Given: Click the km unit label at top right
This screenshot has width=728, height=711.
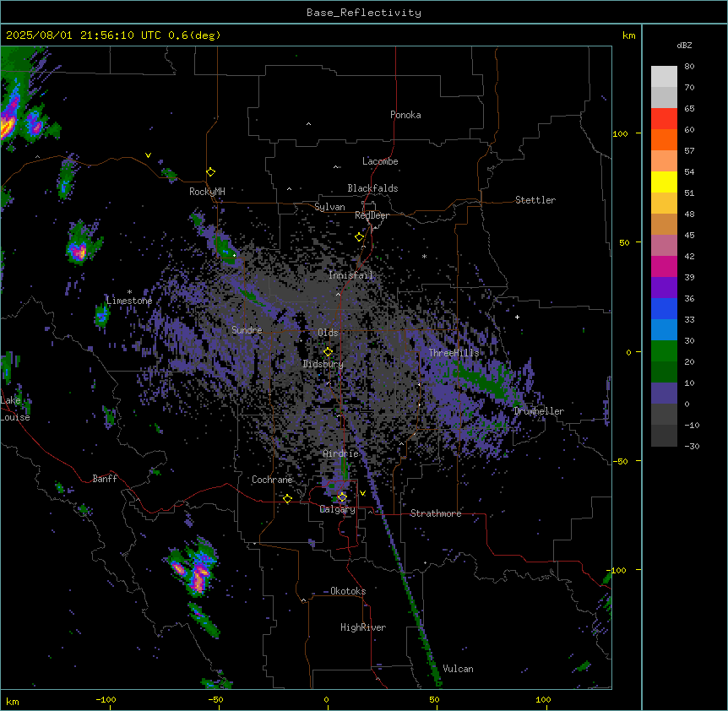Looking at the screenshot, I should (628, 35).
